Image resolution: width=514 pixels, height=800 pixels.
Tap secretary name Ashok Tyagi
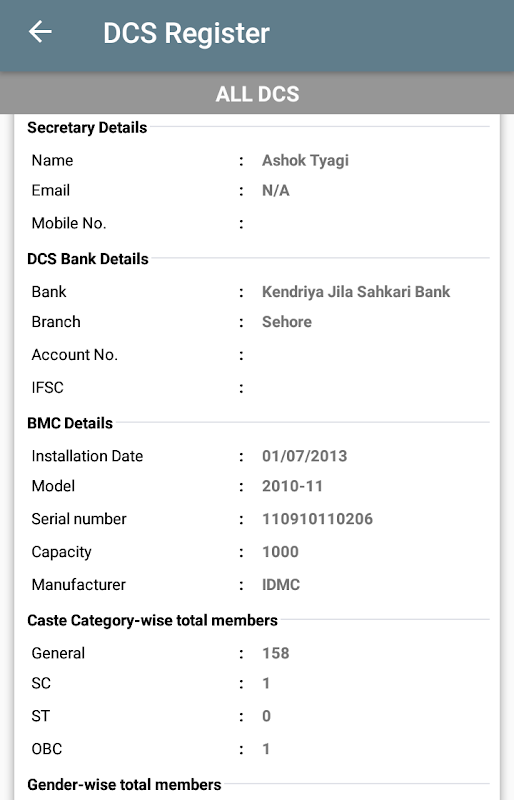[305, 160]
